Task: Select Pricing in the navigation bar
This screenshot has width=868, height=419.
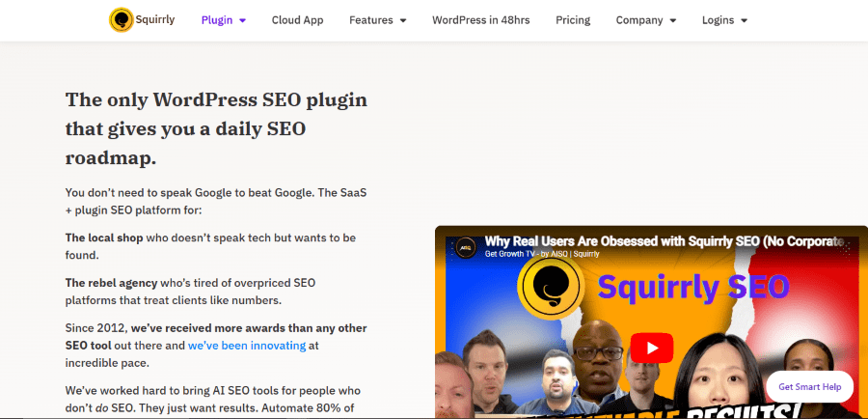Action: [x=573, y=20]
